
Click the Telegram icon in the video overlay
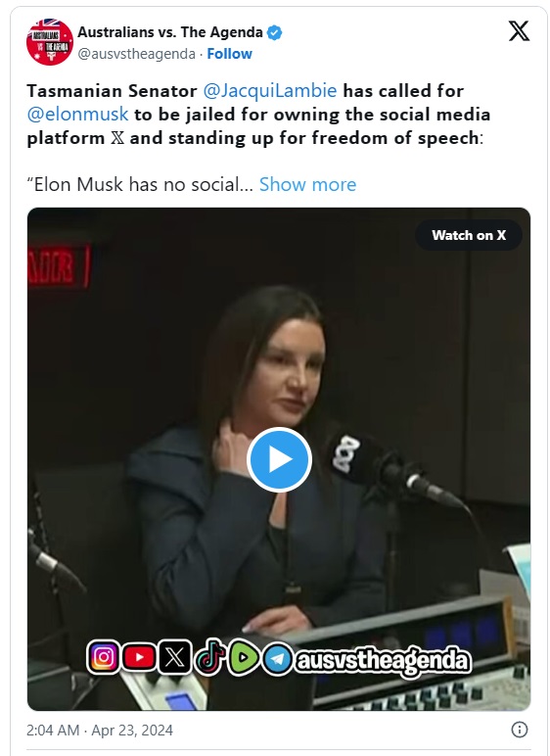click(277, 658)
